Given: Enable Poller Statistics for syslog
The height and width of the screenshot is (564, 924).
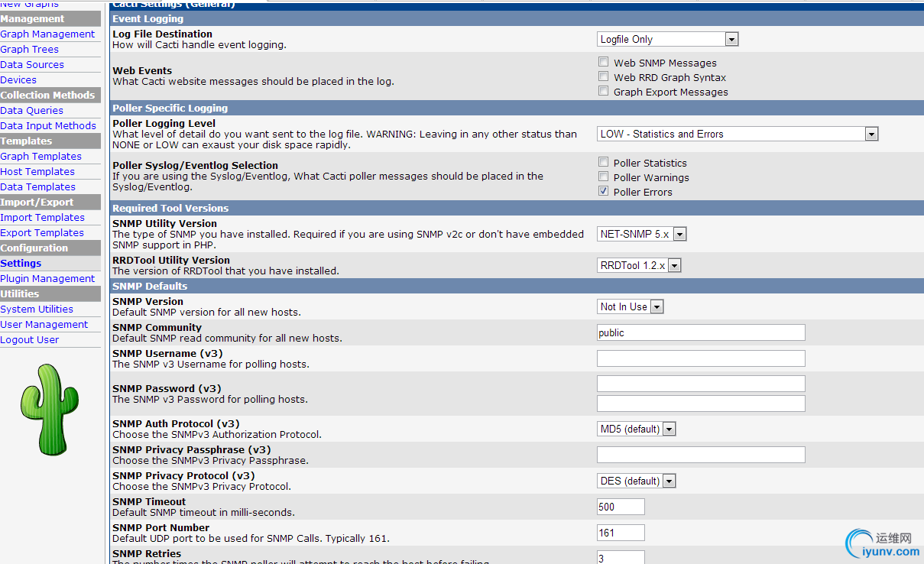Looking at the screenshot, I should click(604, 162).
